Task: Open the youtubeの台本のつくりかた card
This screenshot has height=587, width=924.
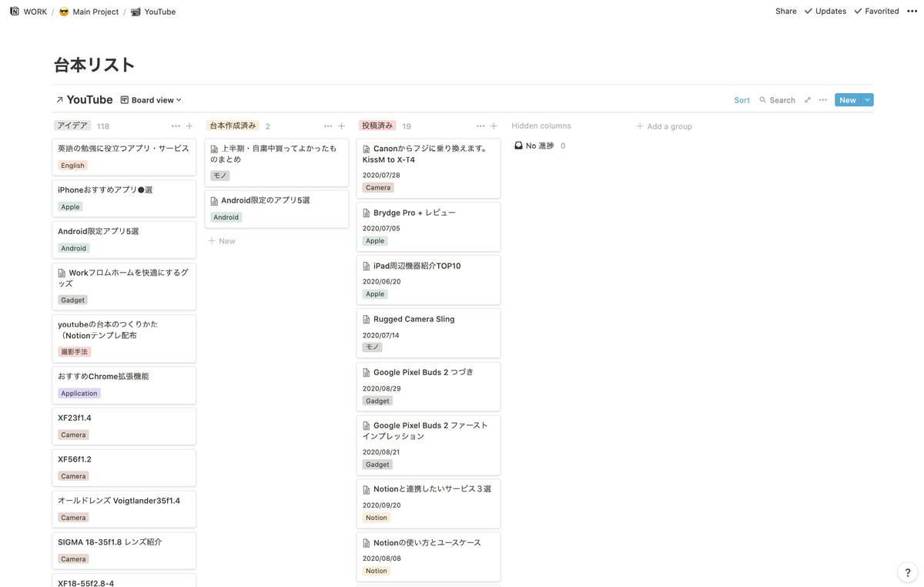Action: 124,339
